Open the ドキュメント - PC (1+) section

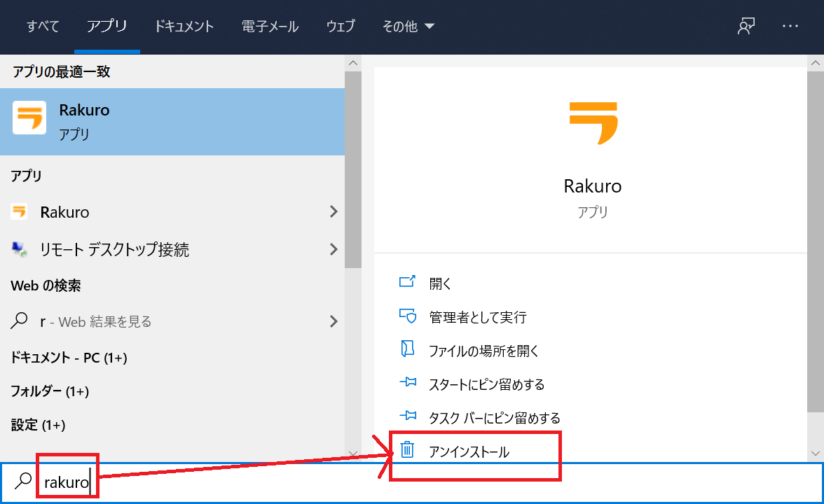pos(69,358)
